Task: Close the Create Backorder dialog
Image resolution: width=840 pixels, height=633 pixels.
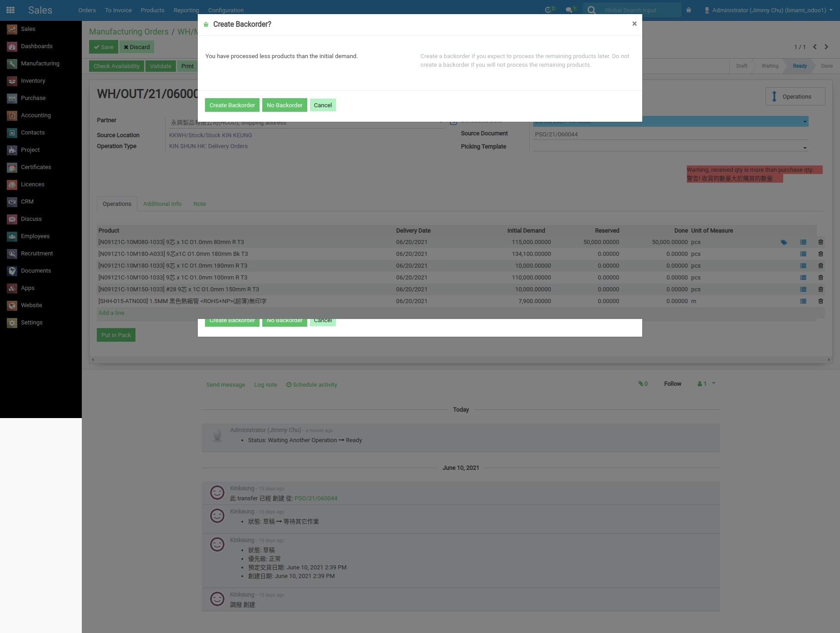Action: pos(635,24)
